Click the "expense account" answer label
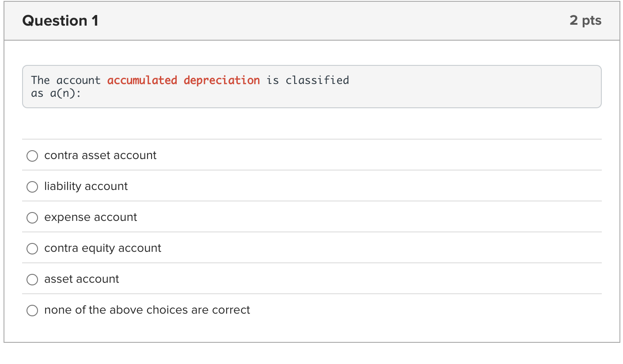 click(91, 217)
